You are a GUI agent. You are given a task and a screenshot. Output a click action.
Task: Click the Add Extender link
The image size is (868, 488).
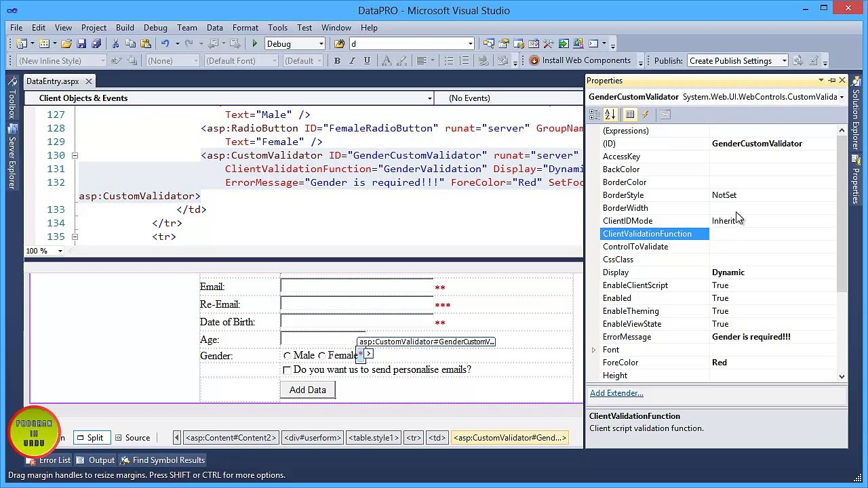(616, 393)
